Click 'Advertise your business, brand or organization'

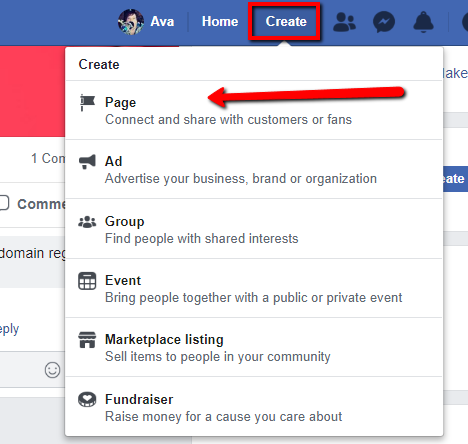(241, 179)
